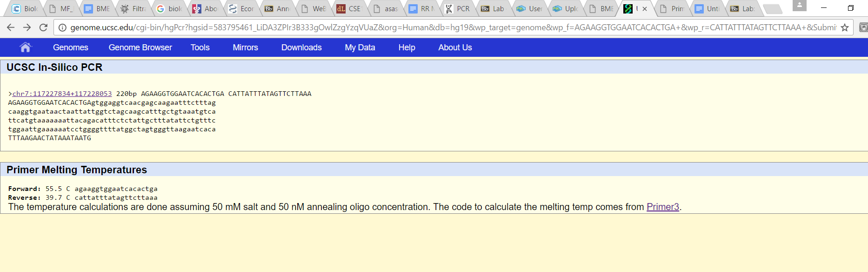
Task: Open the Chrome user profile button
Action: coord(799,6)
